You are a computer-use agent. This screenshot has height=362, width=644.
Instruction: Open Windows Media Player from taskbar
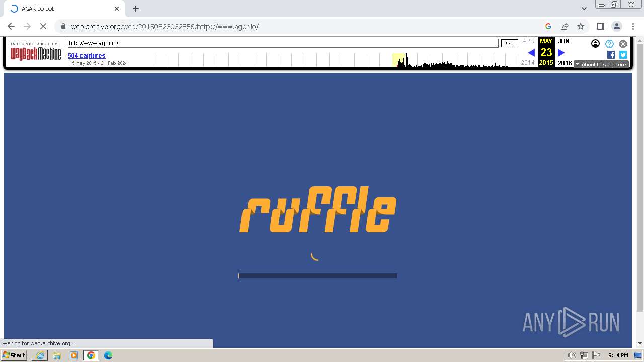[74, 355]
